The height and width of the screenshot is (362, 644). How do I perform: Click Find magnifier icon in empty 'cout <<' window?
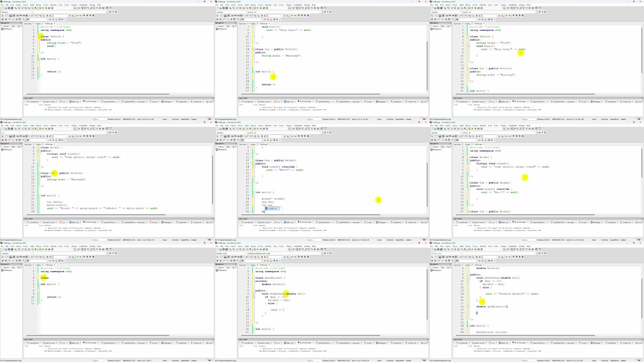pos(247,249)
